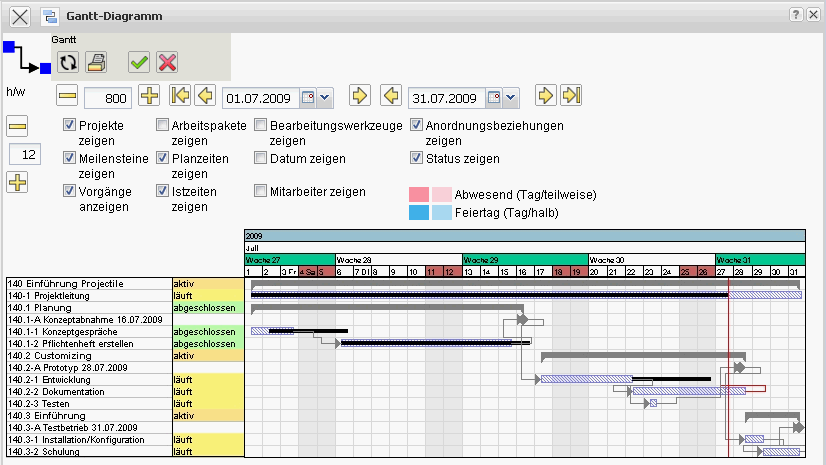Jump to last date with end arrow
The width and height of the screenshot is (826, 465).
pos(571,96)
